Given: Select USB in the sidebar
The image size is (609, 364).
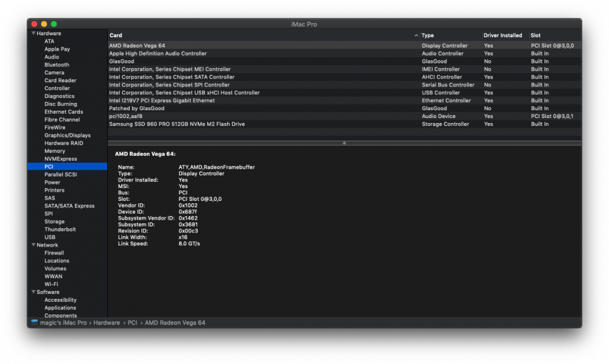Looking at the screenshot, I should (50, 237).
